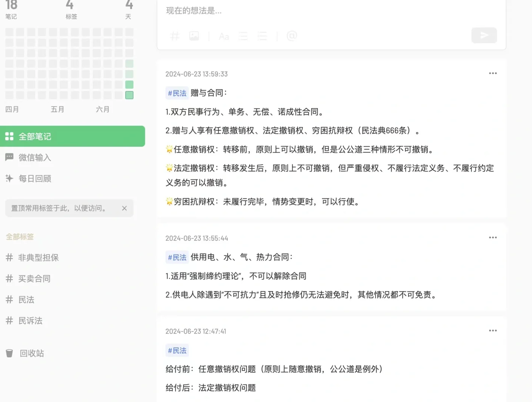
Task: Click the 赠与合同 title text
Action: 209,93
